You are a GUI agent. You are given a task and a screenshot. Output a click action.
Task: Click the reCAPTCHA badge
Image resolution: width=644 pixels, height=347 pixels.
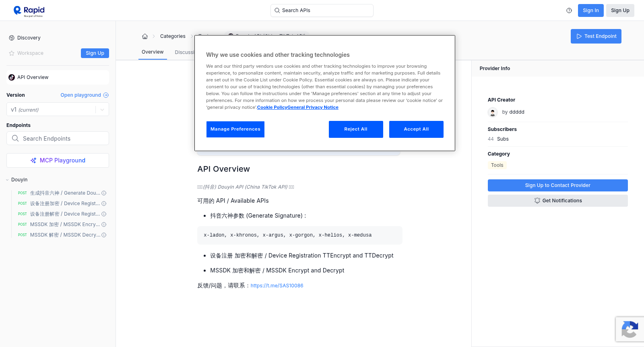pyautogui.click(x=630, y=329)
